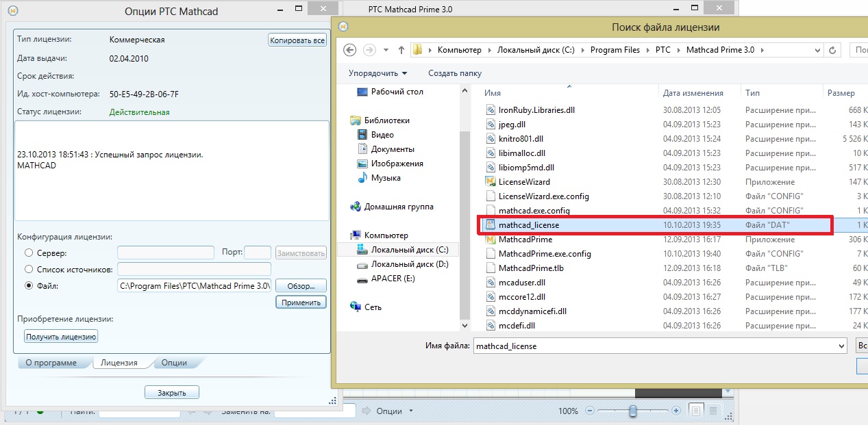Screen dimensions: 868x425
Task: Click zoom in plus button
Action: [676, 411]
